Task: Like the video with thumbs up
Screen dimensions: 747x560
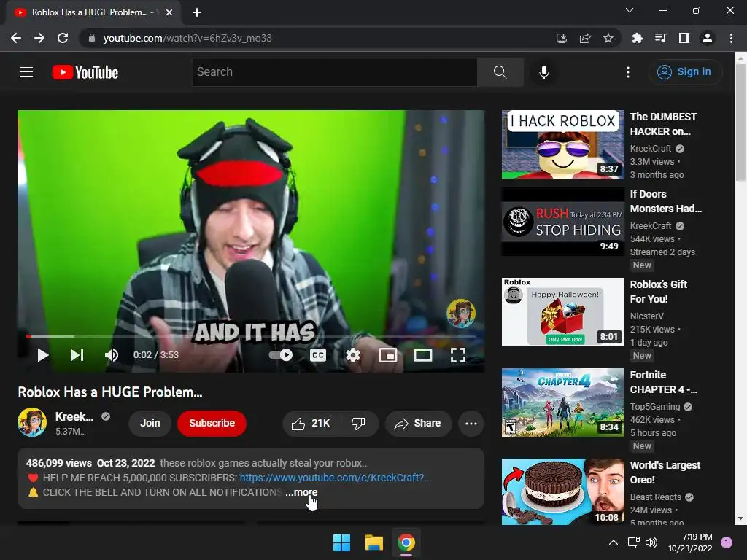Action: 311,424
